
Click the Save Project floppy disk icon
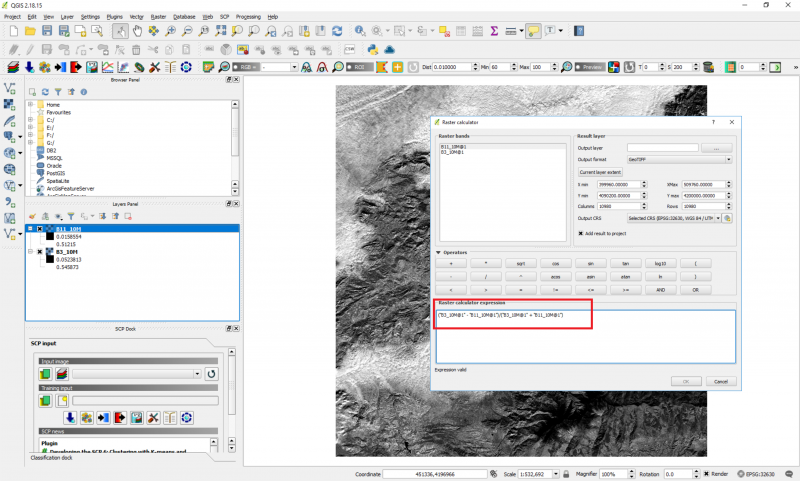click(47, 32)
